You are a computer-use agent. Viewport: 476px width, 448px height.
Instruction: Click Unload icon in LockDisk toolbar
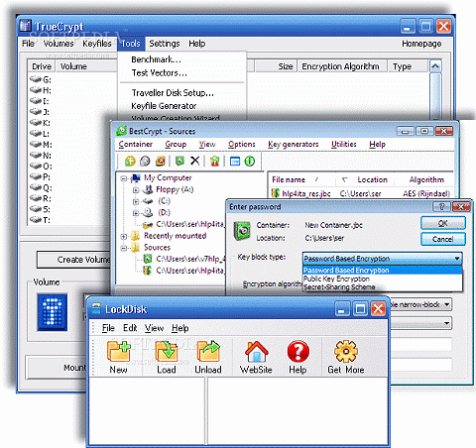tap(208, 351)
